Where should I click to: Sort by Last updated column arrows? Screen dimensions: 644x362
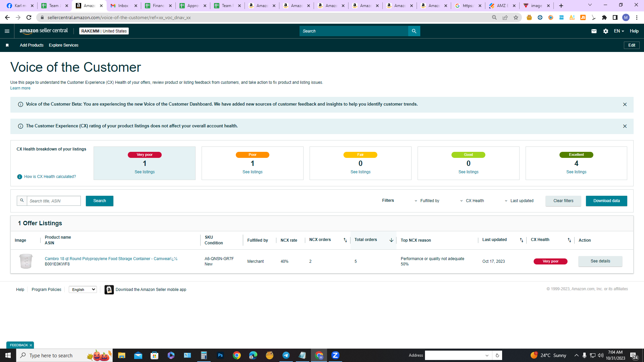[x=521, y=240]
